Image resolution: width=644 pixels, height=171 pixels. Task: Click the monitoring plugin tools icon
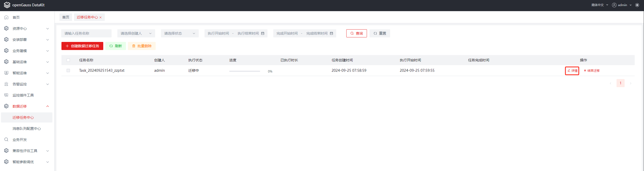click(x=7, y=95)
